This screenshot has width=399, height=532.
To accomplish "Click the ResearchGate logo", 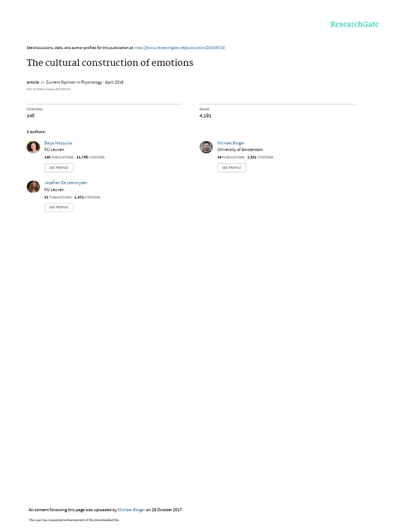I will point(354,24).
